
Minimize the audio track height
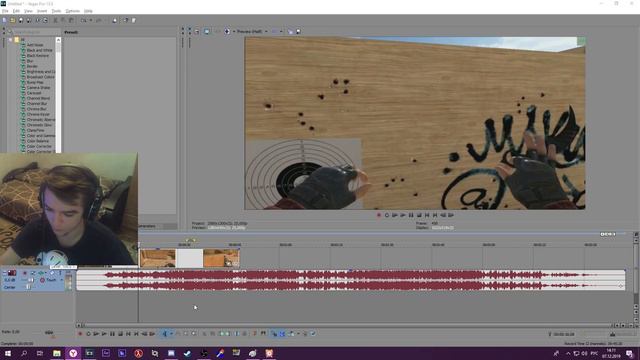click(x=4, y=273)
